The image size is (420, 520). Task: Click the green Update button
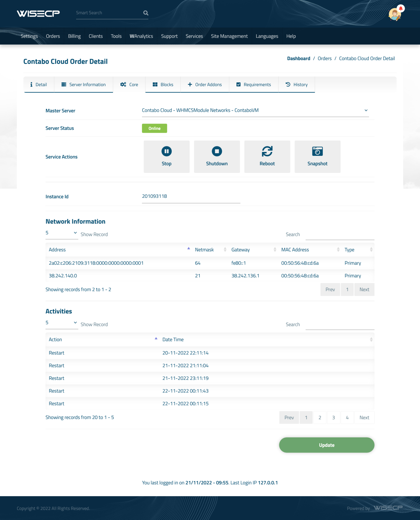pyautogui.click(x=327, y=445)
